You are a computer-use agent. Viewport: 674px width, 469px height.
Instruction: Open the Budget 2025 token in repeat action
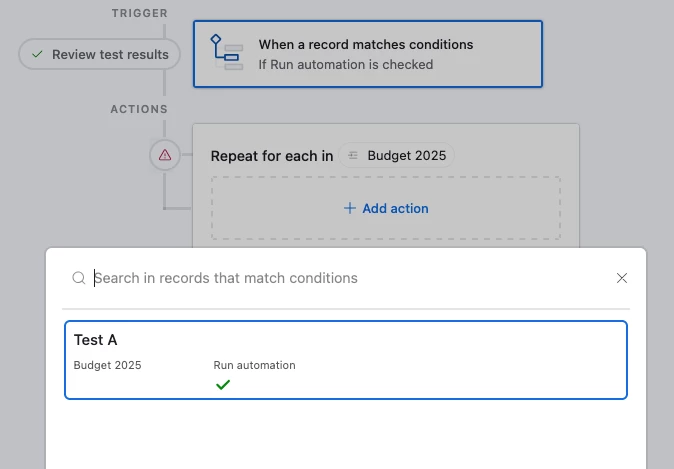point(396,156)
